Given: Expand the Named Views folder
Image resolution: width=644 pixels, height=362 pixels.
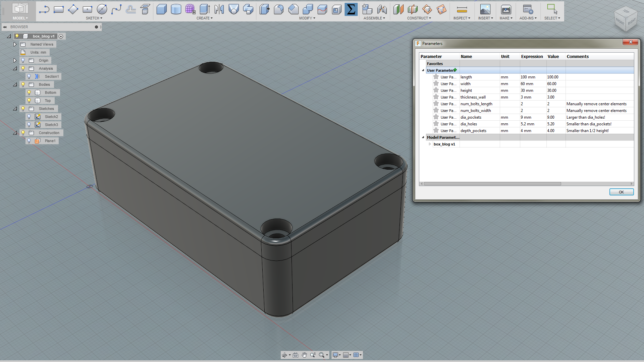Looking at the screenshot, I should 15,44.
